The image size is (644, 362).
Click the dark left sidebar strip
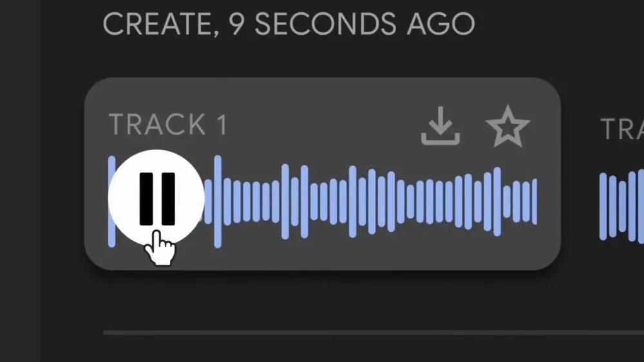tap(21, 181)
